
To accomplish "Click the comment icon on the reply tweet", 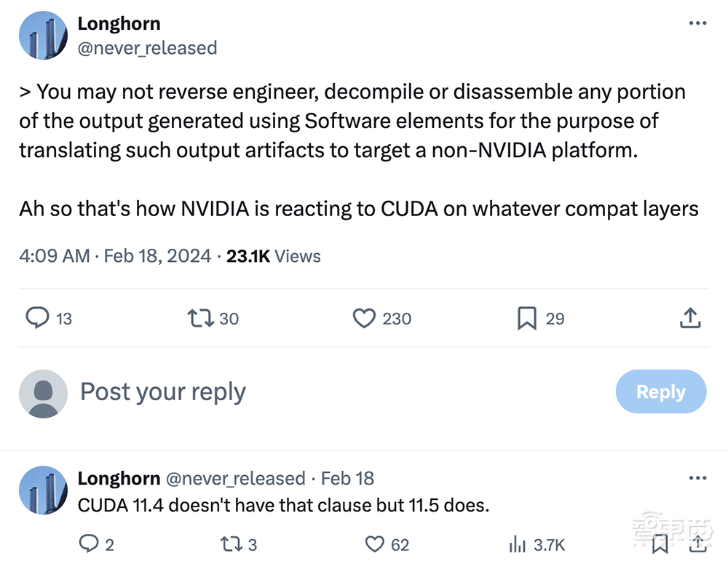I will click(88, 544).
